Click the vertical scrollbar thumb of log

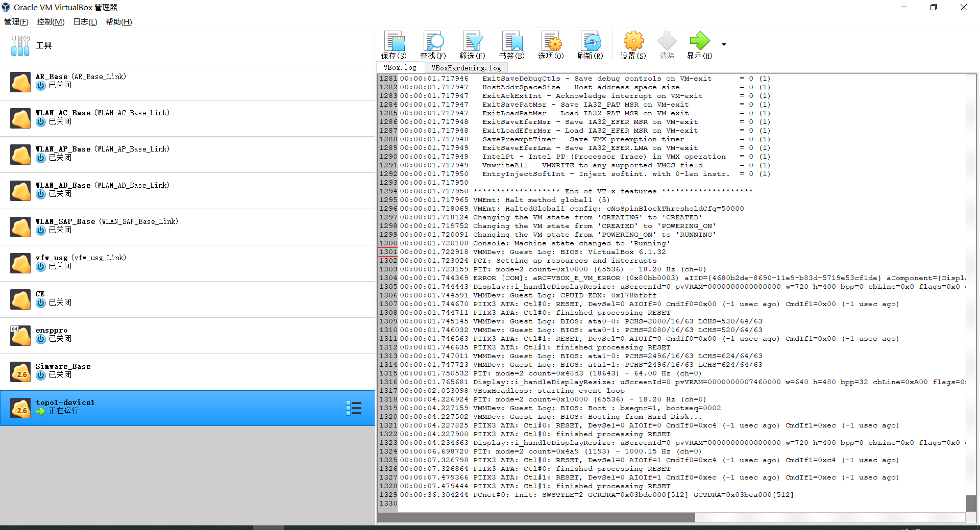tap(971, 503)
